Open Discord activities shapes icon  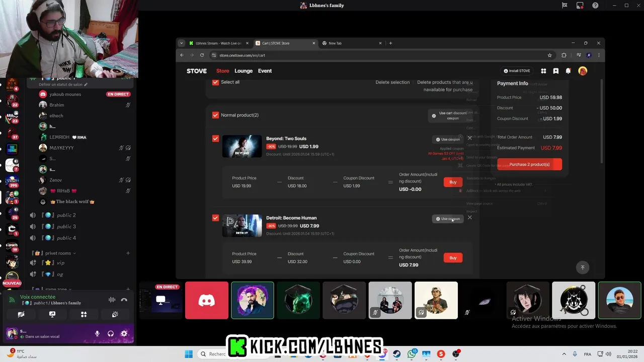(84, 314)
